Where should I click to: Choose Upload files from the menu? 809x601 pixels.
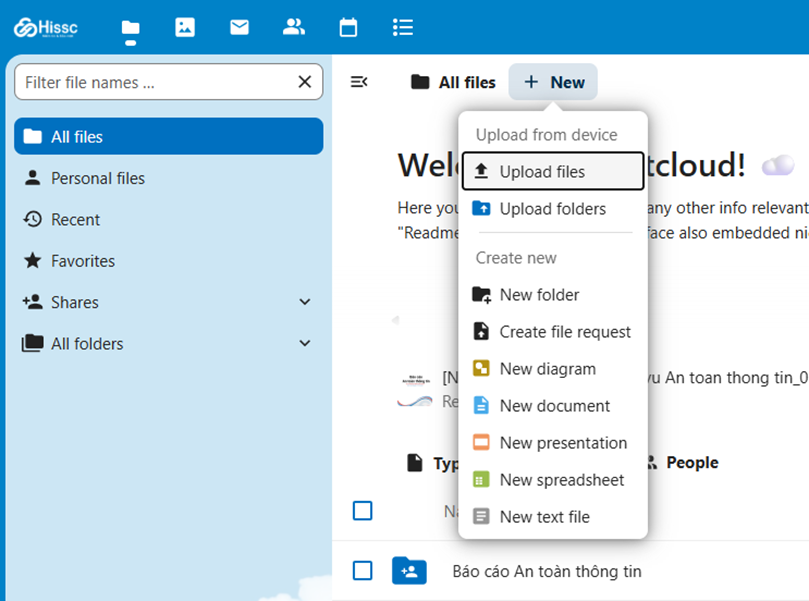tap(553, 171)
